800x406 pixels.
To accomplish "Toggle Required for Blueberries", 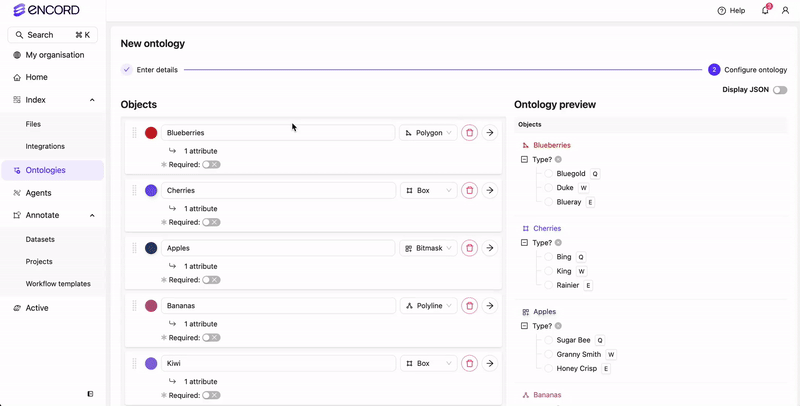I will pos(211,165).
